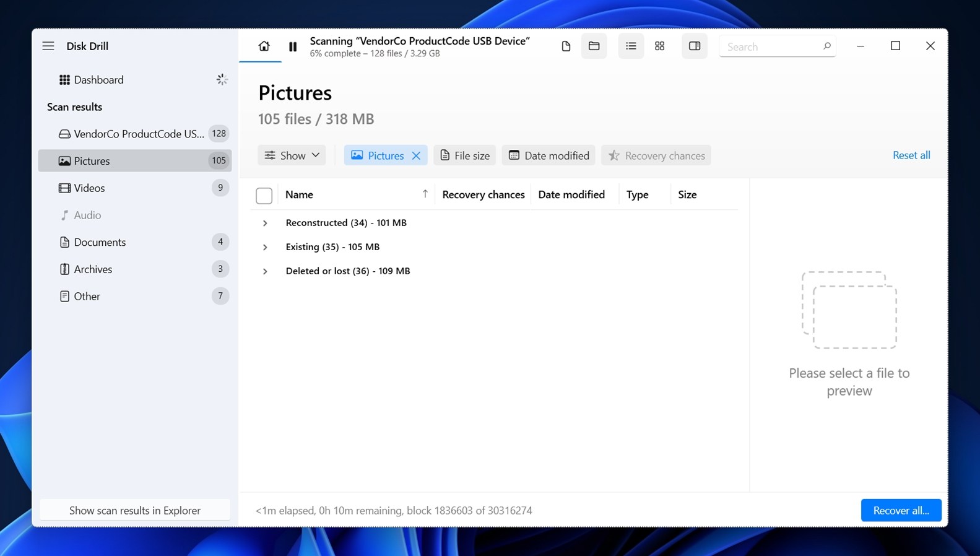Pause the ongoing scan
980x556 pixels.
pyautogui.click(x=293, y=46)
